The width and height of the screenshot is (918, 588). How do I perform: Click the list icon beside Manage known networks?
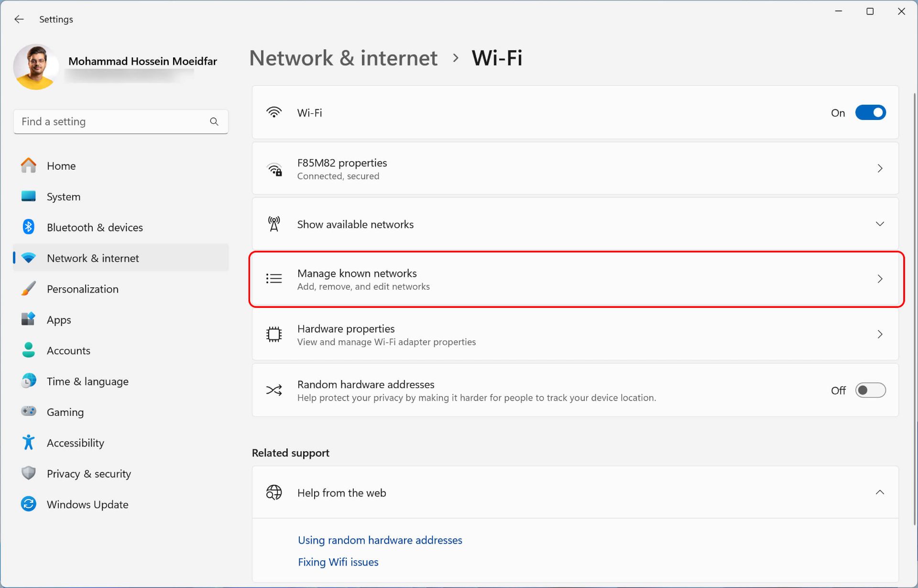(274, 278)
